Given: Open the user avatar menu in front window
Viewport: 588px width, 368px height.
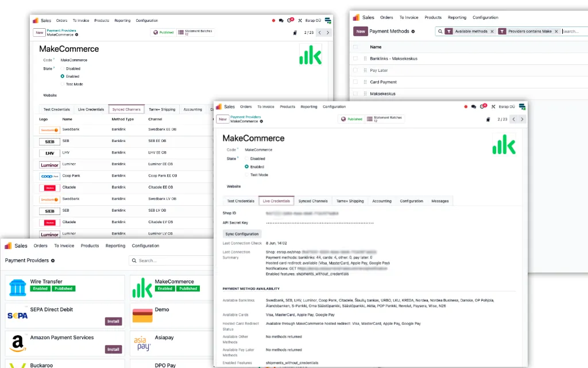Looking at the screenshot, I should pos(522,106).
